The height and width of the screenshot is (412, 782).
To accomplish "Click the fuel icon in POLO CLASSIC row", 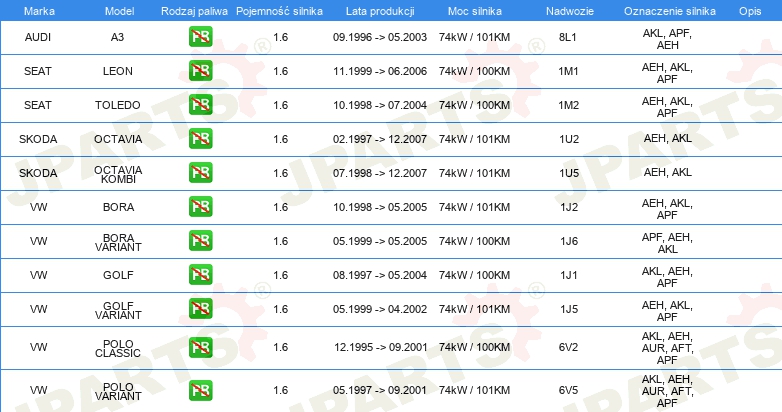I will (200, 347).
